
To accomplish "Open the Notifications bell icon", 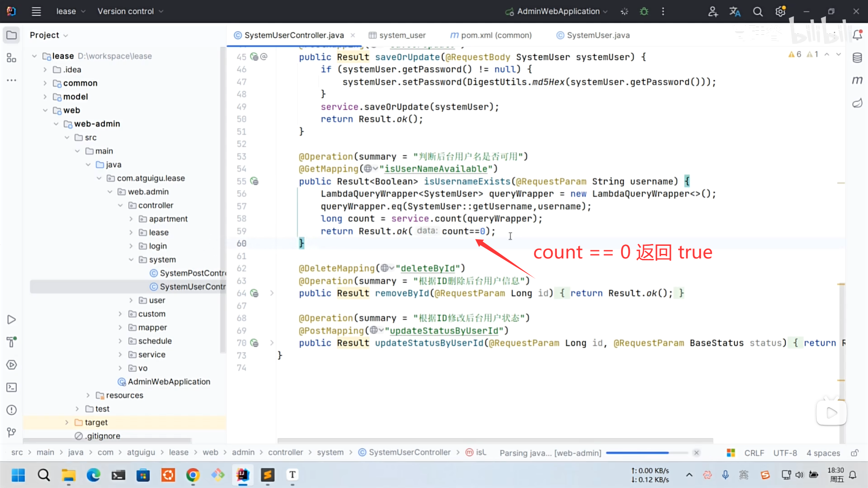I will tap(857, 35).
